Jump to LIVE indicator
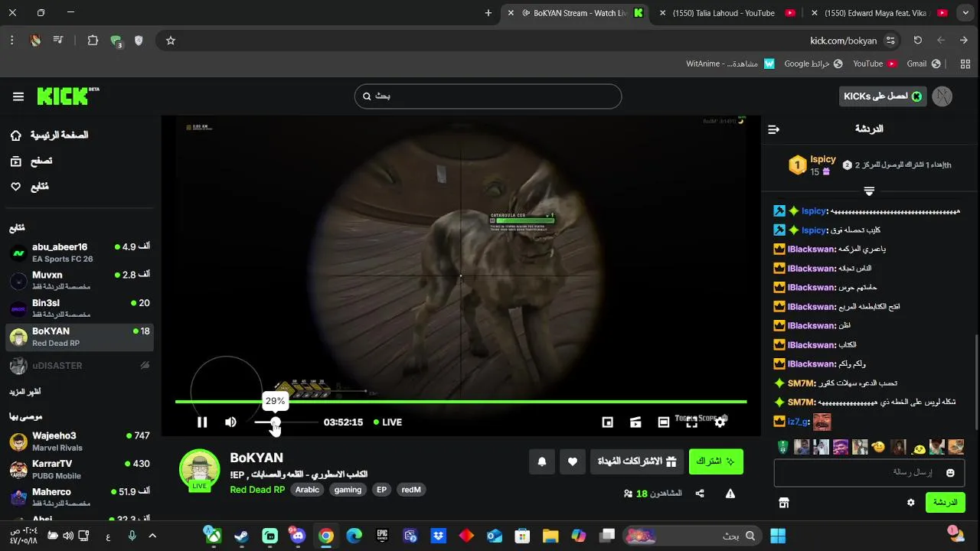The width and height of the screenshot is (980, 551). [387, 422]
